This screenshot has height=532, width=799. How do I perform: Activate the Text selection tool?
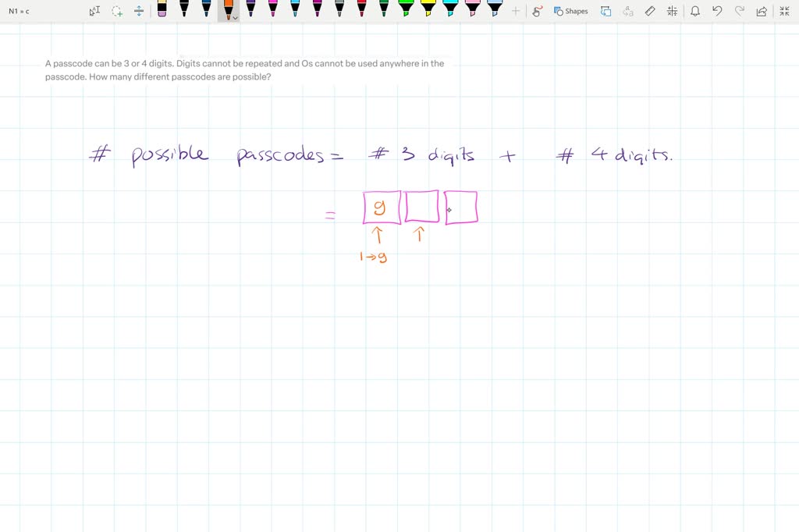(x=95, y=11)
